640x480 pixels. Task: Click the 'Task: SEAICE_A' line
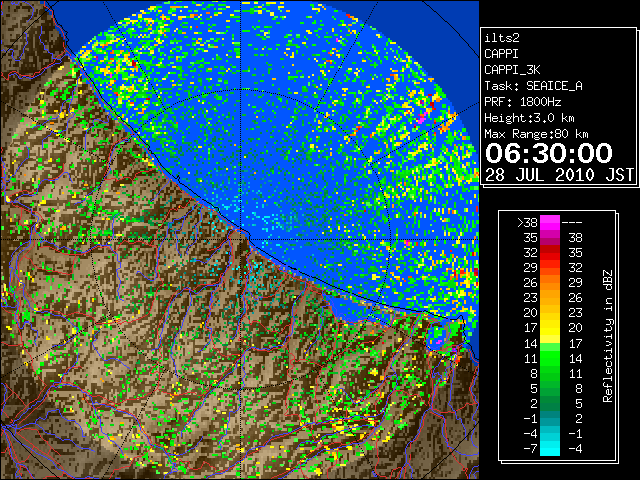pos(533,86)
